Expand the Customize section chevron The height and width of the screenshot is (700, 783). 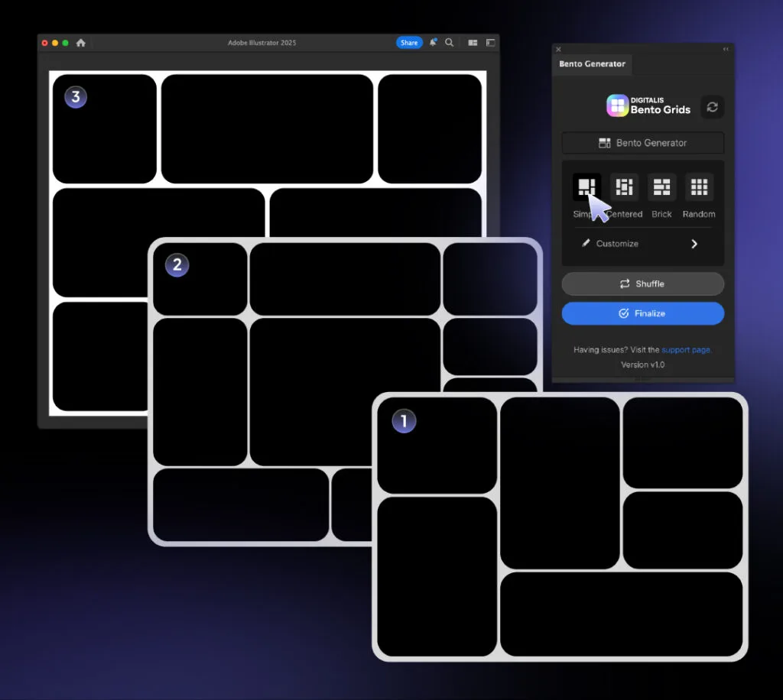click(x=694, y=244)
